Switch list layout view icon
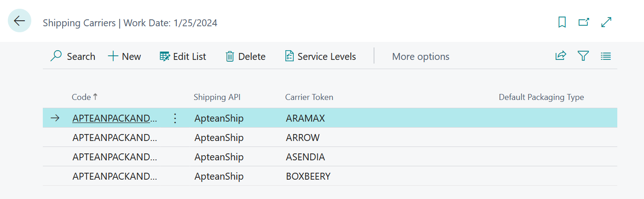Screen dimensions: 644x199 tap(606, 56)
